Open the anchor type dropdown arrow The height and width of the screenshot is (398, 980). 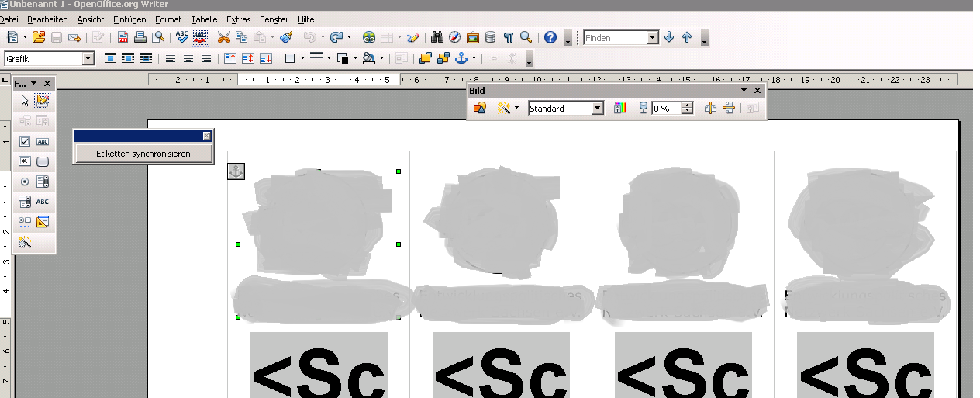(473, 58)
